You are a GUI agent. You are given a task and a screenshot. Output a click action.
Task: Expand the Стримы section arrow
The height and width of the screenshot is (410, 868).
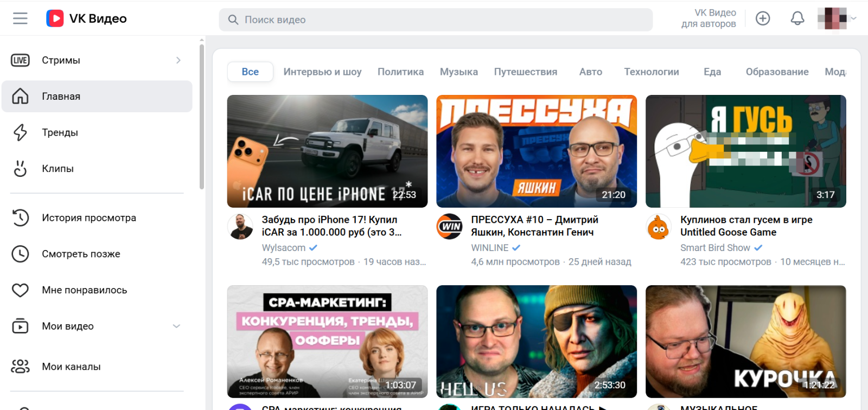click(x=178, y=60)
